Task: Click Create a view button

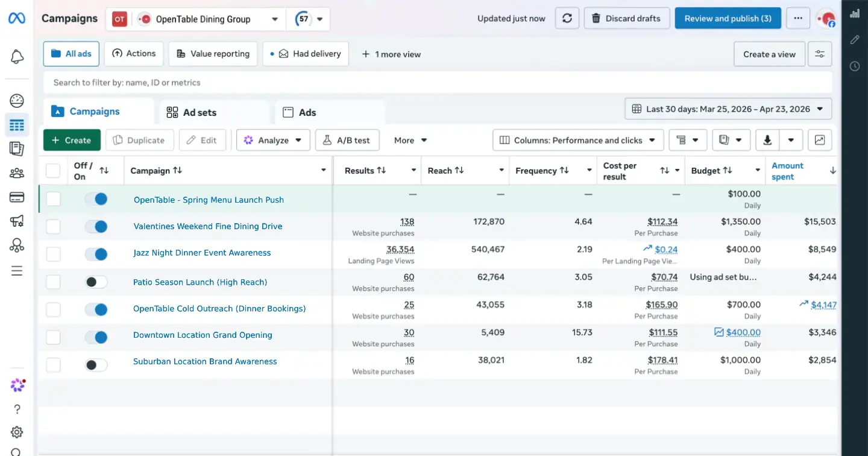Action: tap(769, 54)
